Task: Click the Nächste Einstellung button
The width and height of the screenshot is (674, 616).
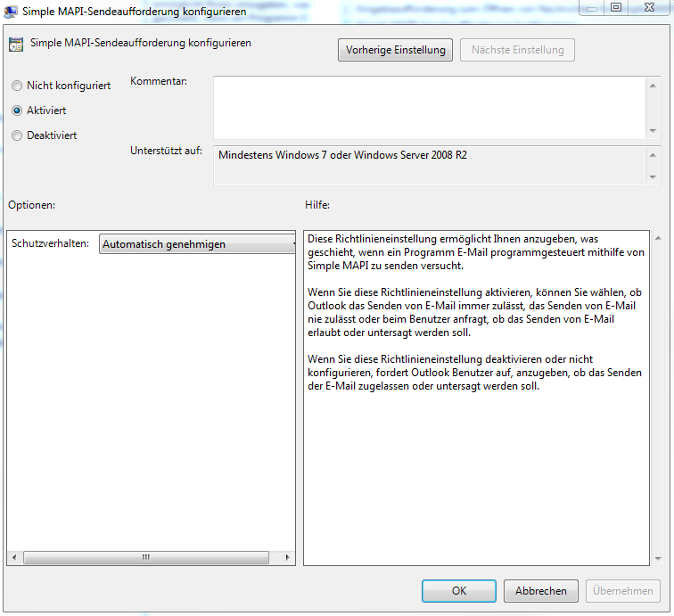Action: pyautogui.click(x=517, y=50)
